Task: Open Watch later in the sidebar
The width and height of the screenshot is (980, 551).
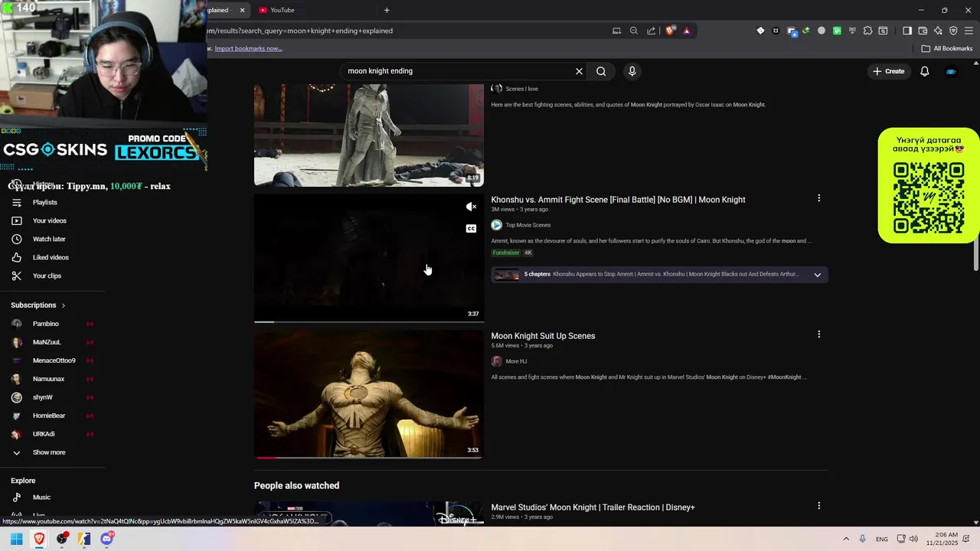Action: [49, 239]
